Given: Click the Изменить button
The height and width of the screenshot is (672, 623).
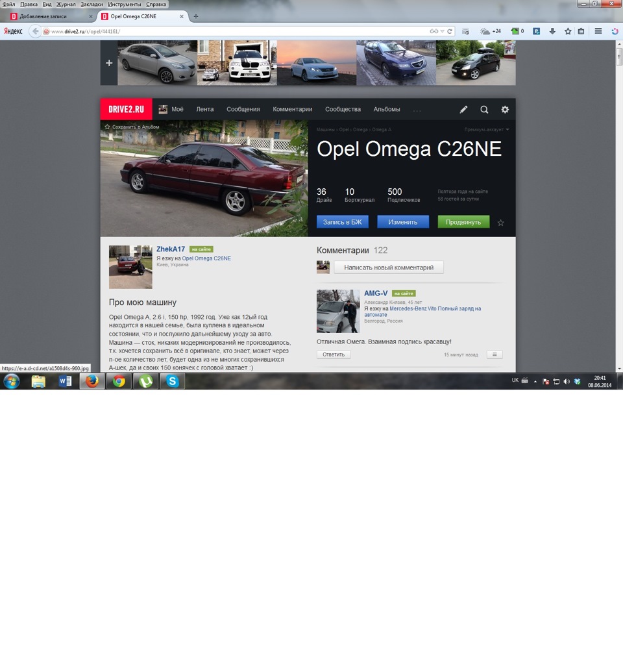Looking at the screenshot, I should [403, 222].
